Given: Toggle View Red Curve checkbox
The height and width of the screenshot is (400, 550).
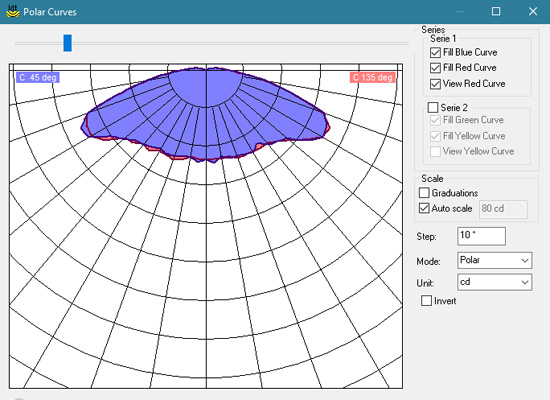Looking at the screenshot, I should tap(435, 84).
